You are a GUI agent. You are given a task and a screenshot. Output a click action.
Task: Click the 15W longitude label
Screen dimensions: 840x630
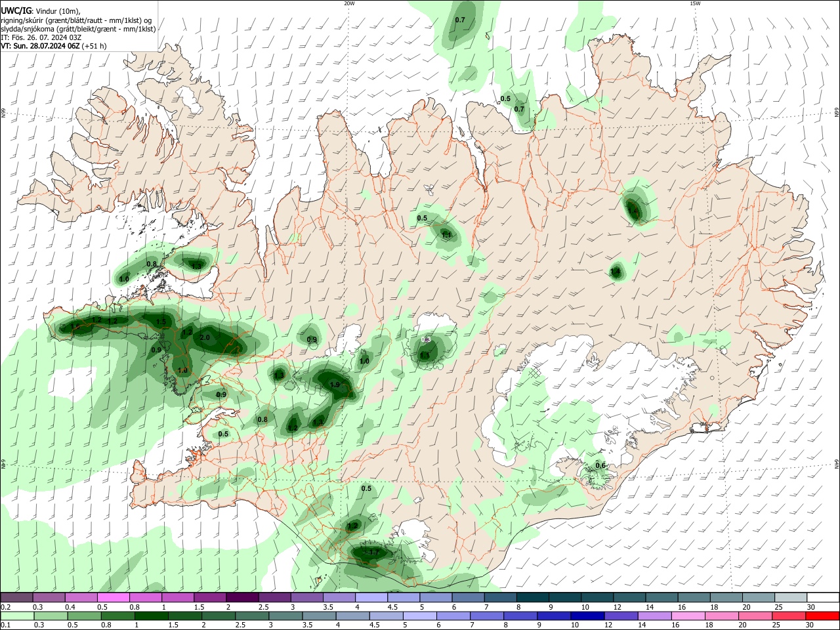[x=695, y=3]
